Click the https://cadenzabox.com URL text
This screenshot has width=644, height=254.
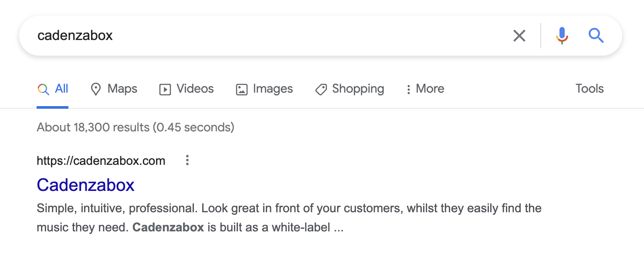101,161
